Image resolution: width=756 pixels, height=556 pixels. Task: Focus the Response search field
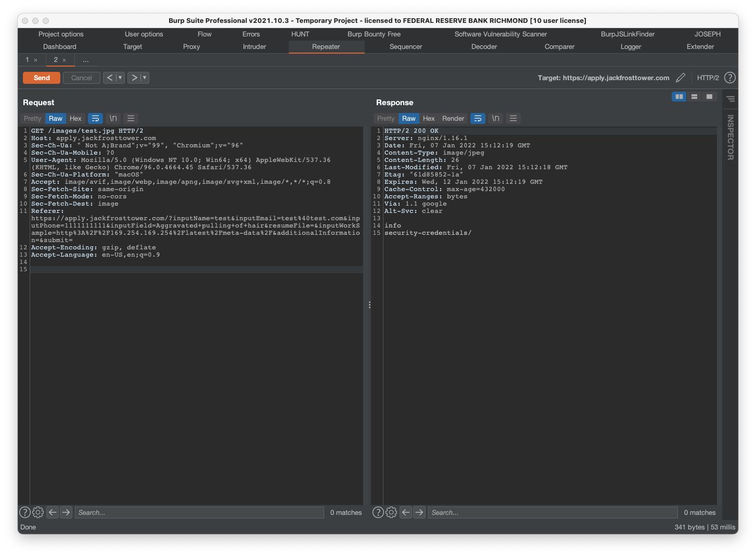point(553,512)
